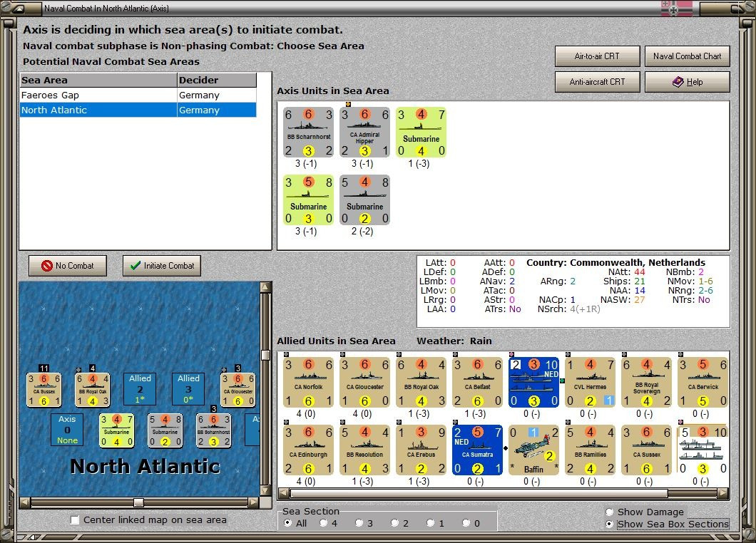Enable Center linked map on sea area

[75, 520]
